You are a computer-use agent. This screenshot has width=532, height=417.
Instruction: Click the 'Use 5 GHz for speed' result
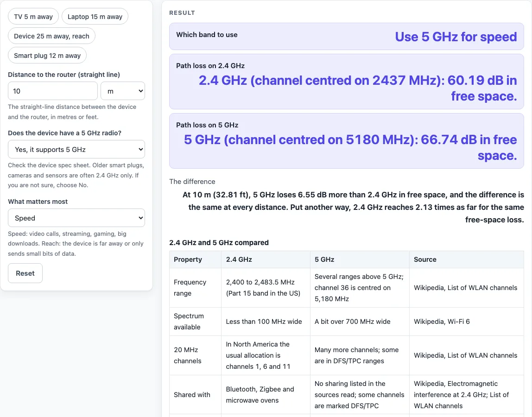click(456, 37)
